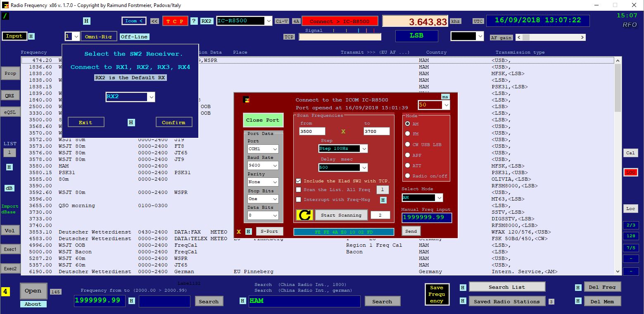Screen dimensions: 644x314
Task: Select the Prop sidebar icon
Action: 10,73
